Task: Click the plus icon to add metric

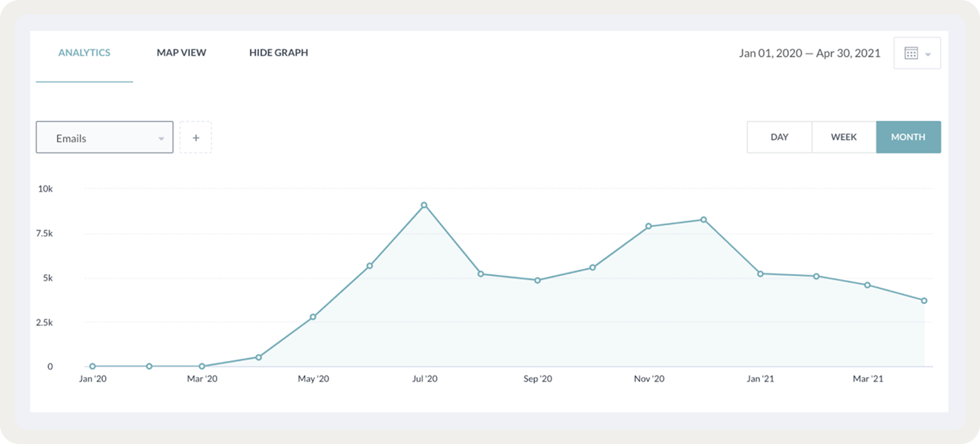Action: pos(196,138)
